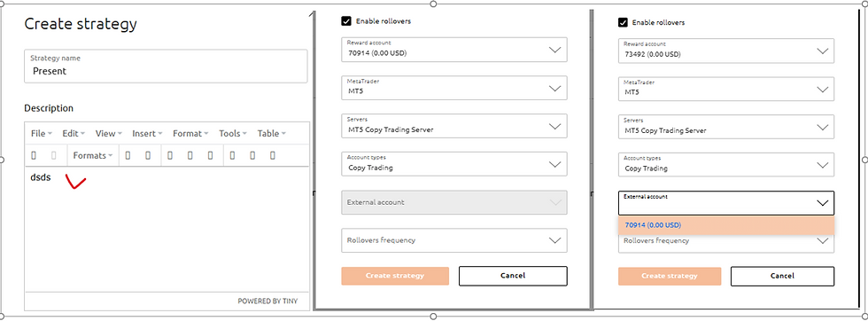Click the description text area containing dsds
868x321 pixels.
click(167, 229)
